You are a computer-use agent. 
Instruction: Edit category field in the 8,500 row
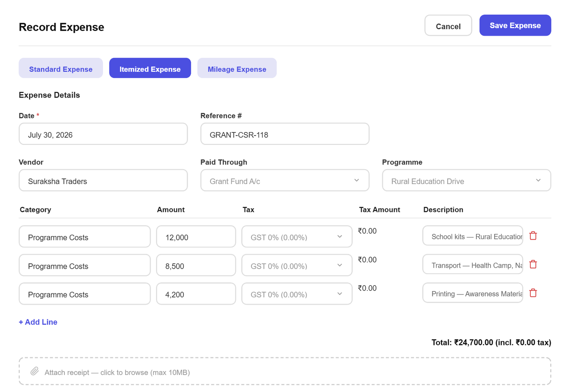[85, 265]
